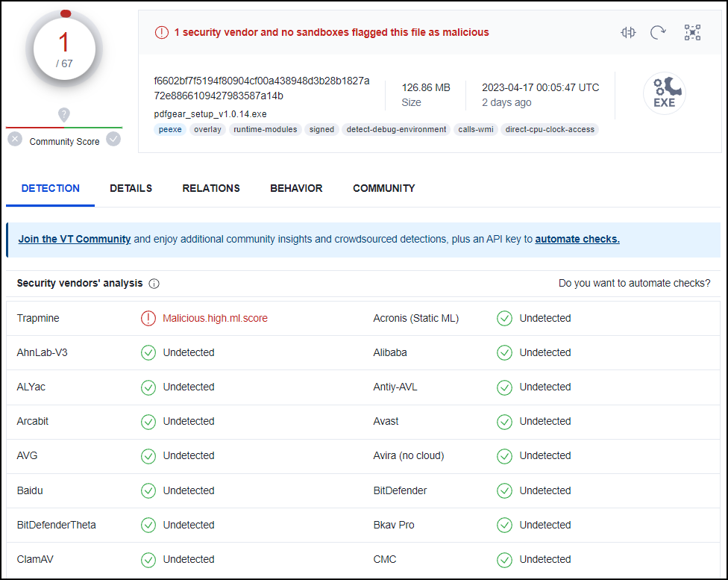Click the community score question marker
Screen dimensions: 728x580
coord(64,114)
